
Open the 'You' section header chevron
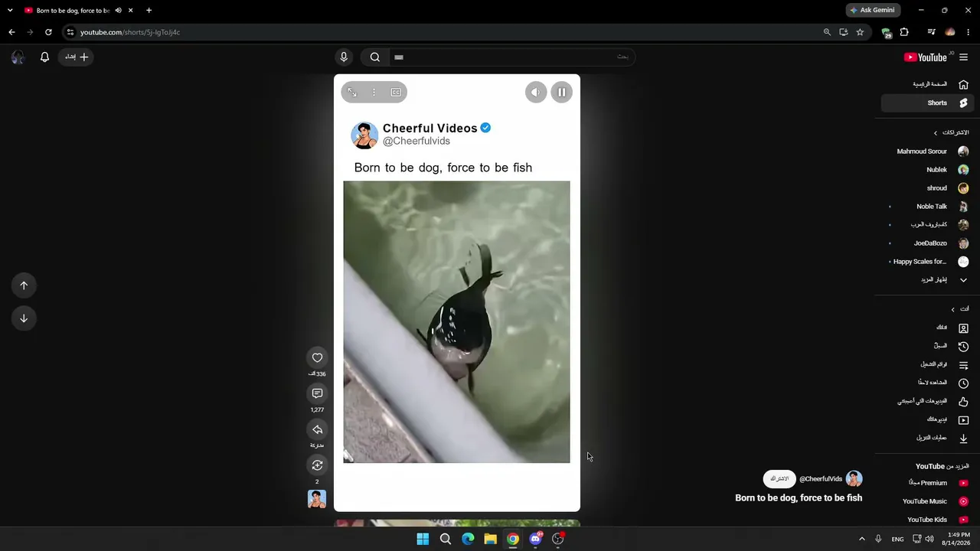[952, 309]
